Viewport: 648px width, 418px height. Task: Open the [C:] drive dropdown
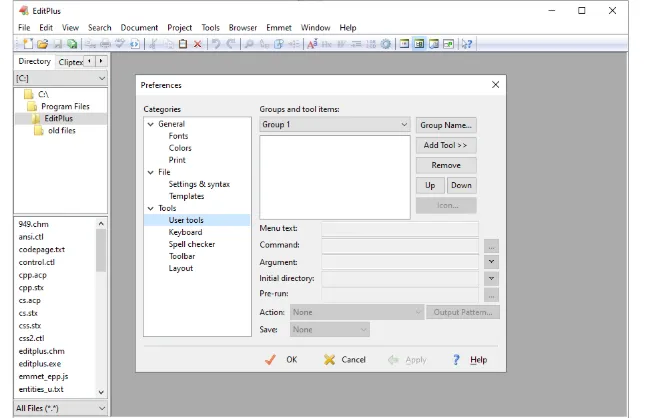[x=61, y=78]
